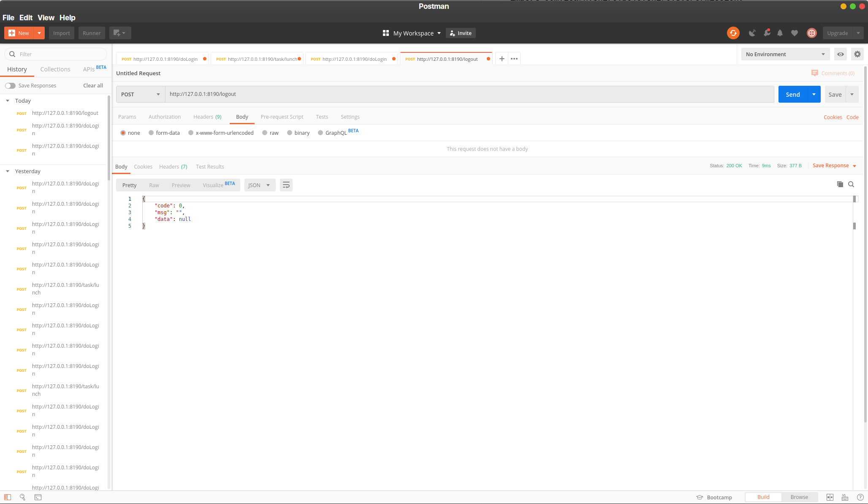Open the notifications bell

click(x=780, y=33)
